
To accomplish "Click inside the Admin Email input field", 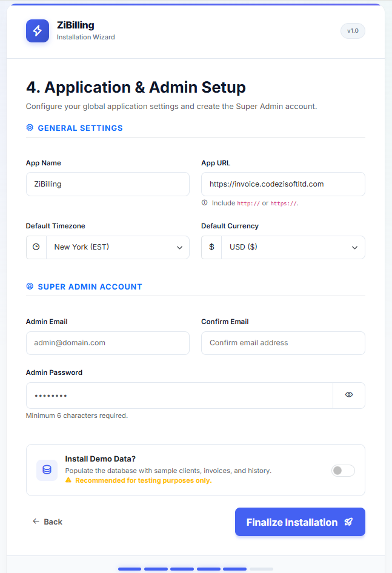I will (x=107, y=342).
